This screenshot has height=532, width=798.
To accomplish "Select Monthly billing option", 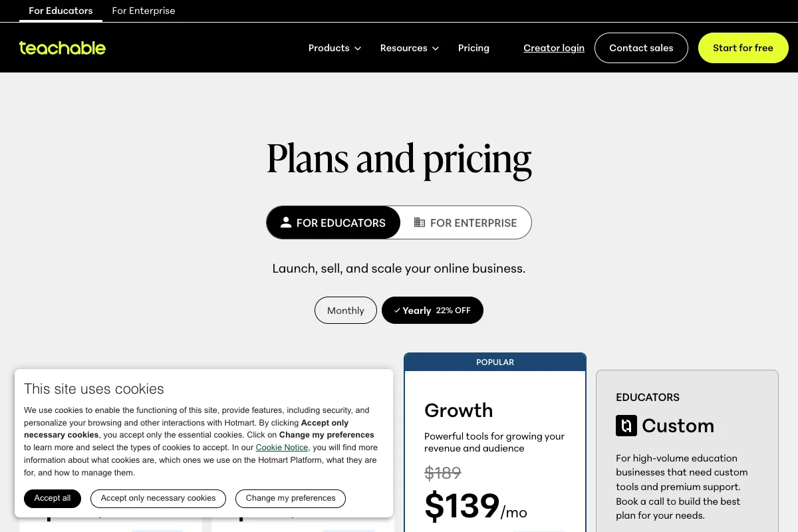I will 346,311.
